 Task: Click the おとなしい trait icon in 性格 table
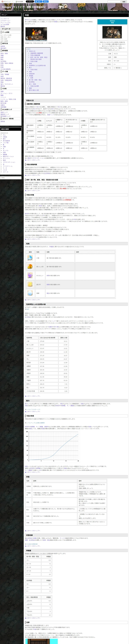coord(30,275)
